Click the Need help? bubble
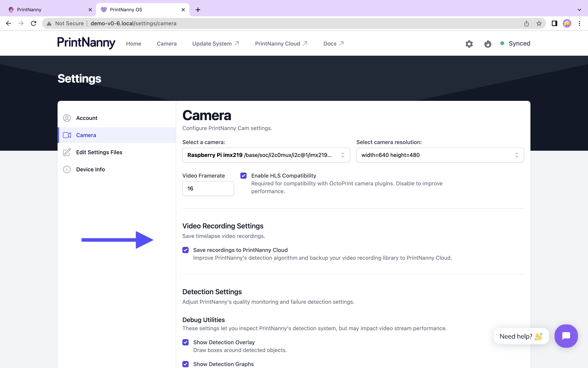This screenshot has height=368, width=588. coord(521,336)
